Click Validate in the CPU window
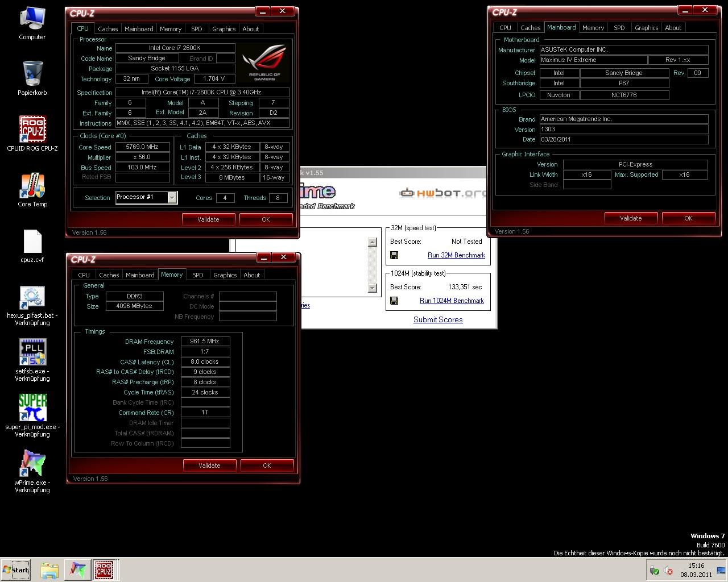 208,219
